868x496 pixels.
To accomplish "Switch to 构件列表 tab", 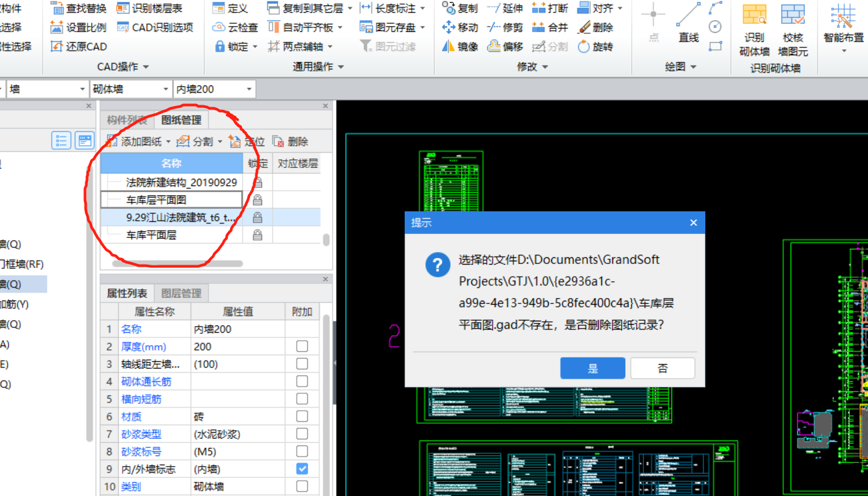I will pyautogui.click(x=127, y=120).
